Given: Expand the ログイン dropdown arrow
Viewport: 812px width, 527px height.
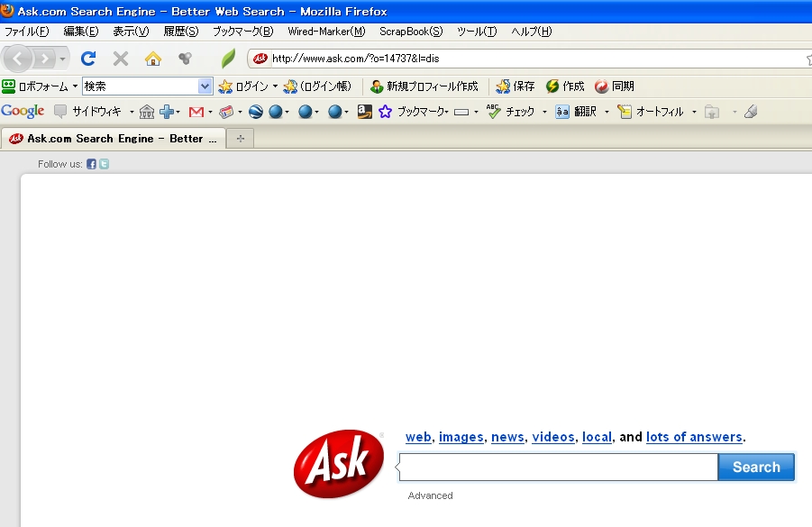Looking at the screenshot, I should click(x=275, y=86).
